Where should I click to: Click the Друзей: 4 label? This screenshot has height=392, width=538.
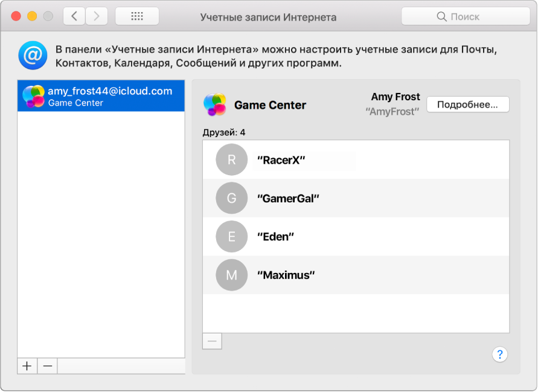(x=223, y=132)
